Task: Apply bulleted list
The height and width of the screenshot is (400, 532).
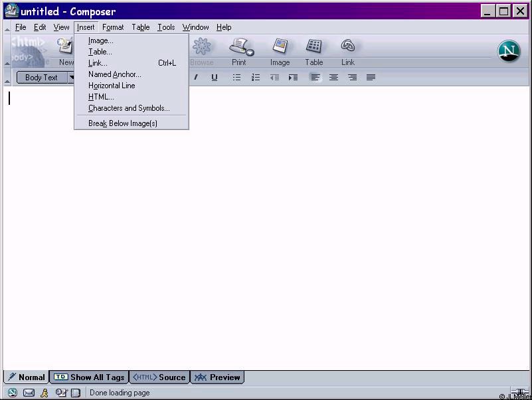Action: [x=236, y=78]
